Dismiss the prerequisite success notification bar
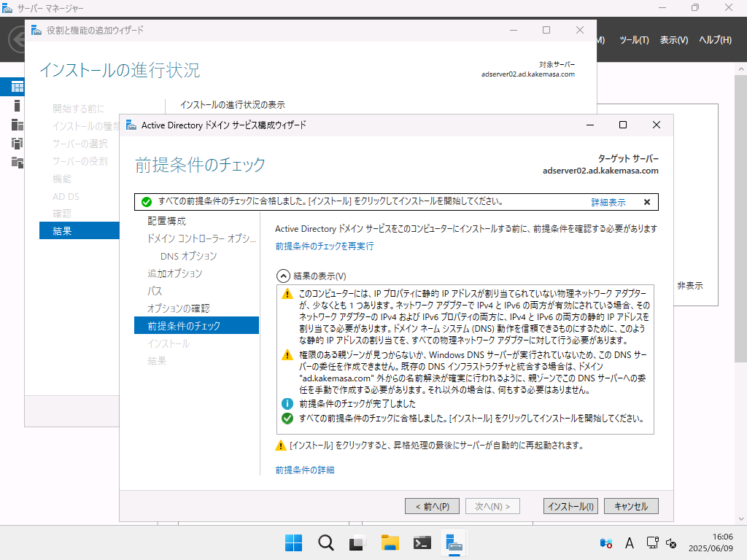This screenshot has height=560, width=747. click(647, 202)
